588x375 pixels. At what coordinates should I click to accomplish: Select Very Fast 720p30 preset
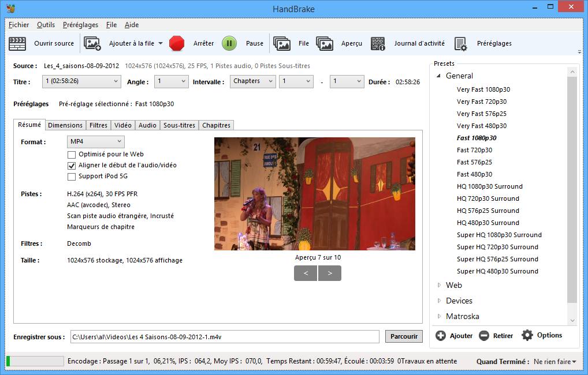482,102
